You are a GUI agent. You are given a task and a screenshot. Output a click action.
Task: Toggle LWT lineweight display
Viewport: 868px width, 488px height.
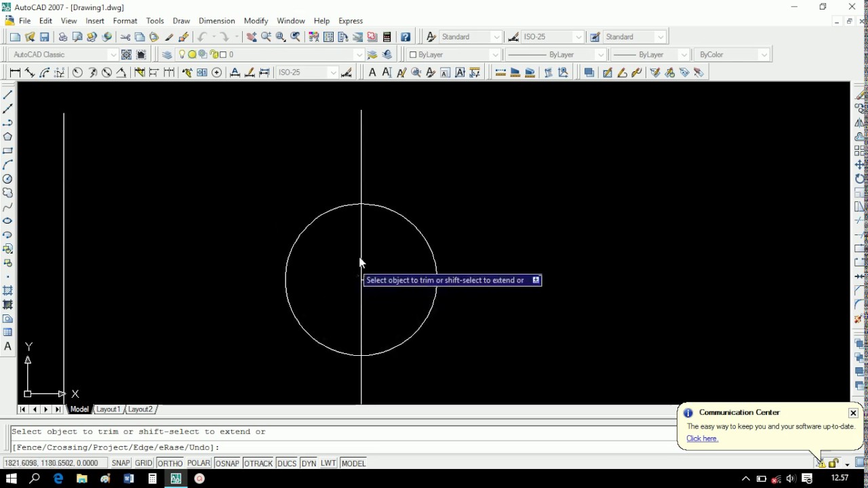(x=329, y=463)
